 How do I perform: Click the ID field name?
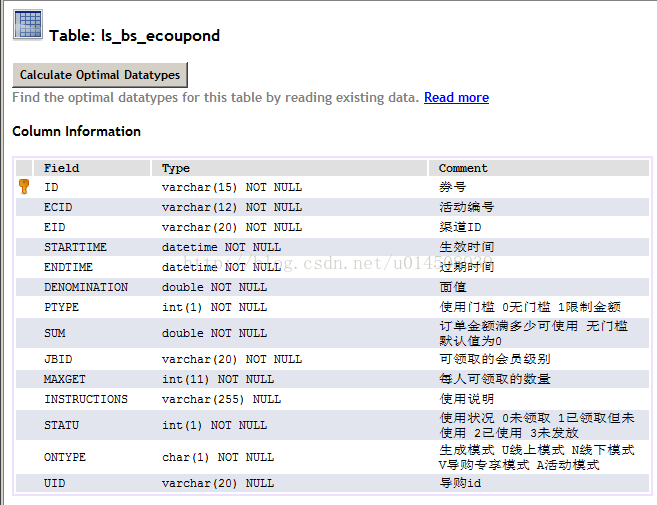(x=51, y=187)
